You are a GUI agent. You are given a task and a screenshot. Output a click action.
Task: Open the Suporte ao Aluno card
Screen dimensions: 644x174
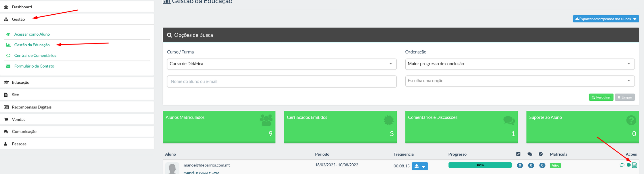(x=583, y=127)
